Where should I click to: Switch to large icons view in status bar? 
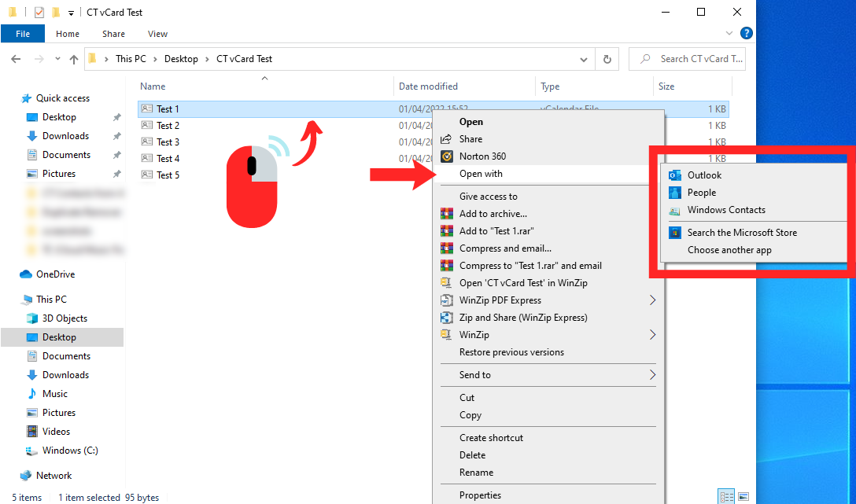(x=743, y=497)
